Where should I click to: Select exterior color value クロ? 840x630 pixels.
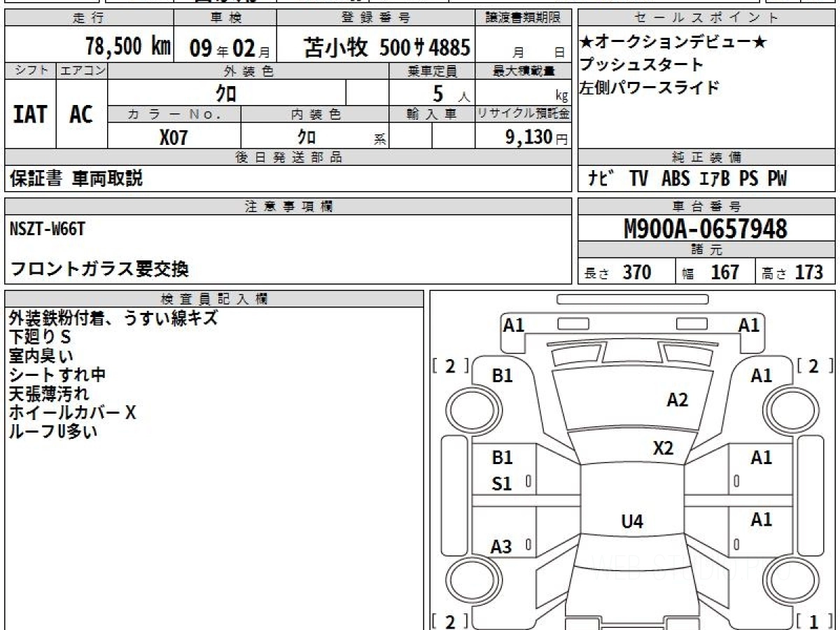click(226, 93)
